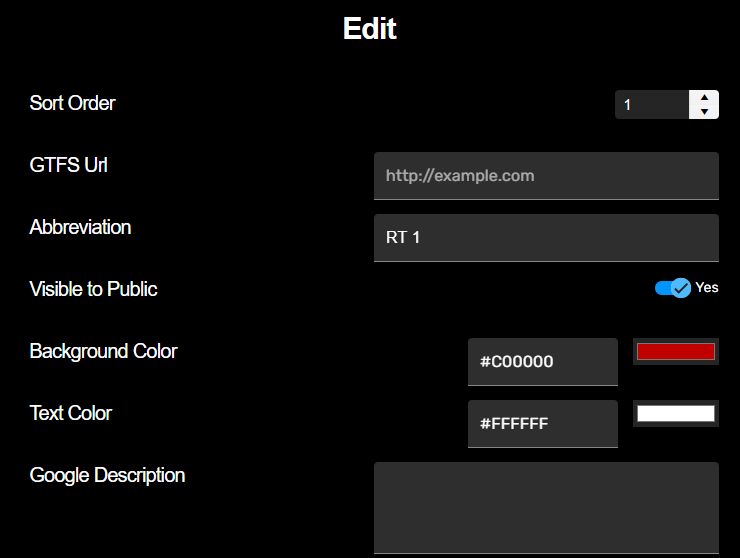Click the Sort Order label

tap(72, 103)
